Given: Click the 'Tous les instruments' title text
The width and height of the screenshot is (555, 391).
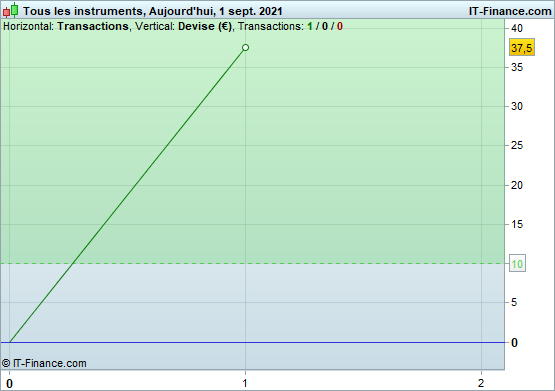Looking at the screenshot, I should pos(83,11).
